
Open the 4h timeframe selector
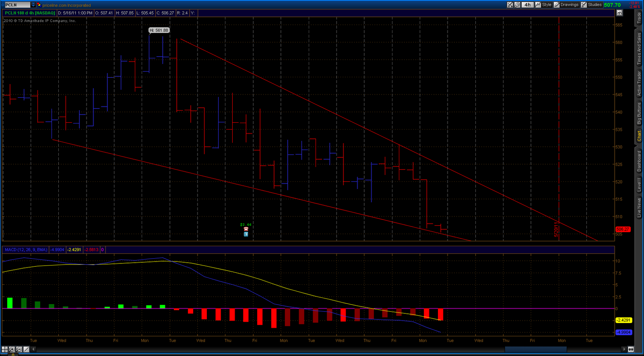(x=527, y=5)
